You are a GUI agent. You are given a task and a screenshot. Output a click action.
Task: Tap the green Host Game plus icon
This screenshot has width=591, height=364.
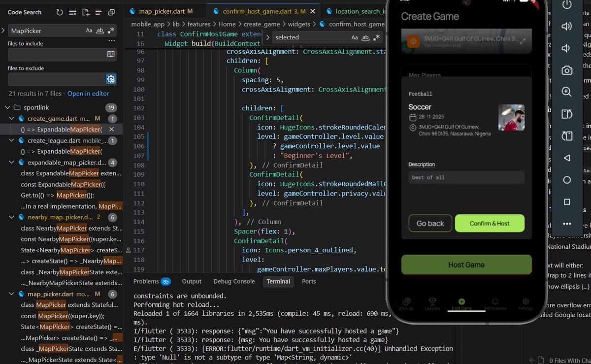461,301
